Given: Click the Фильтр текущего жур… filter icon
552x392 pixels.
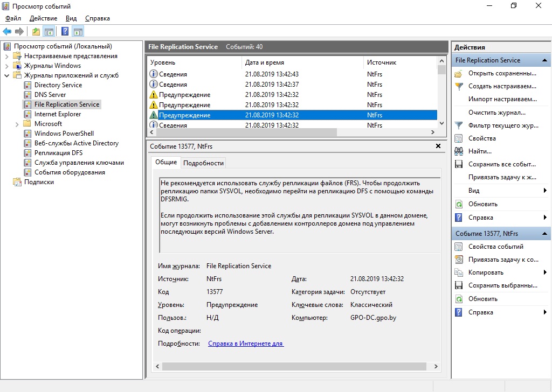Looking at the screenshot, I should (458, 125).
